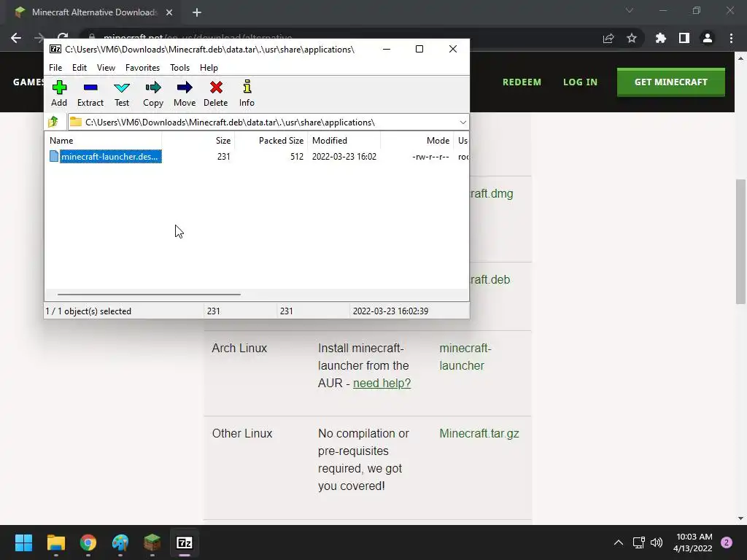This screenshot has width=747, height=560.
Task: Click the Extract toolbar icon
Action: [90, 93]
